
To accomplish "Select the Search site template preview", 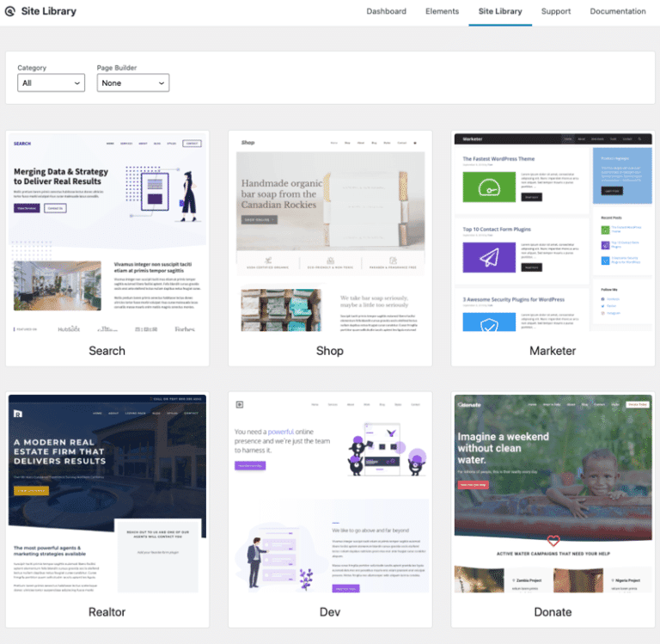I will coord(107,232).
